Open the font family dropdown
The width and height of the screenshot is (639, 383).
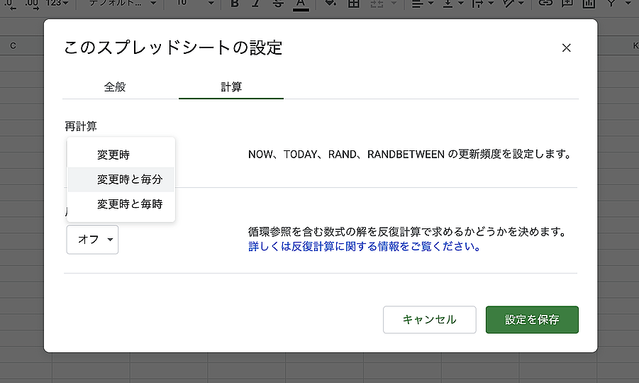click(123, 3)
